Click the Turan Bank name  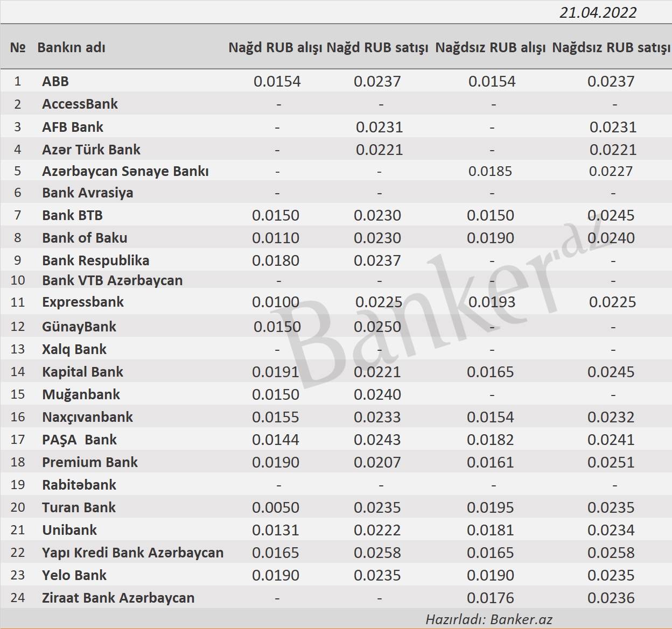79,507
